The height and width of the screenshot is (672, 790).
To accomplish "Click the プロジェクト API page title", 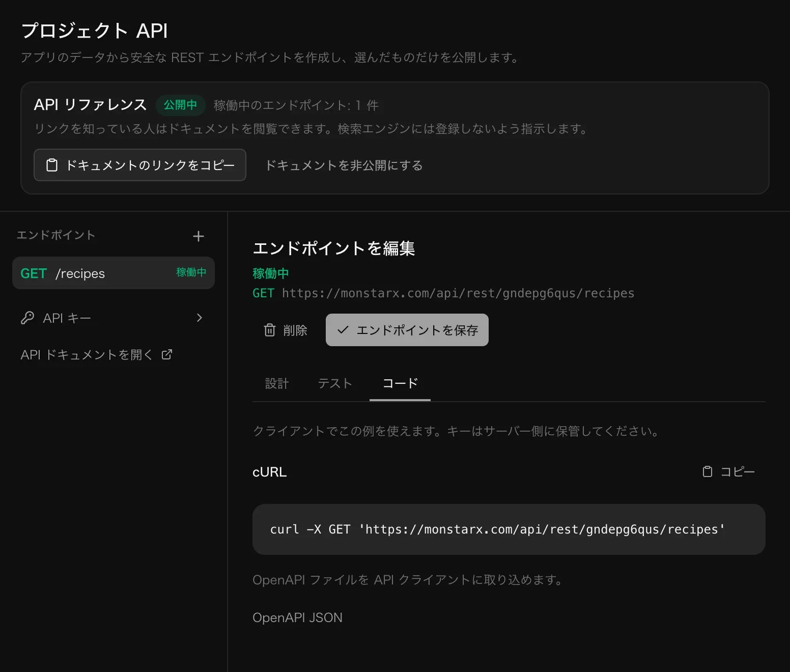I will coord(95,31).
